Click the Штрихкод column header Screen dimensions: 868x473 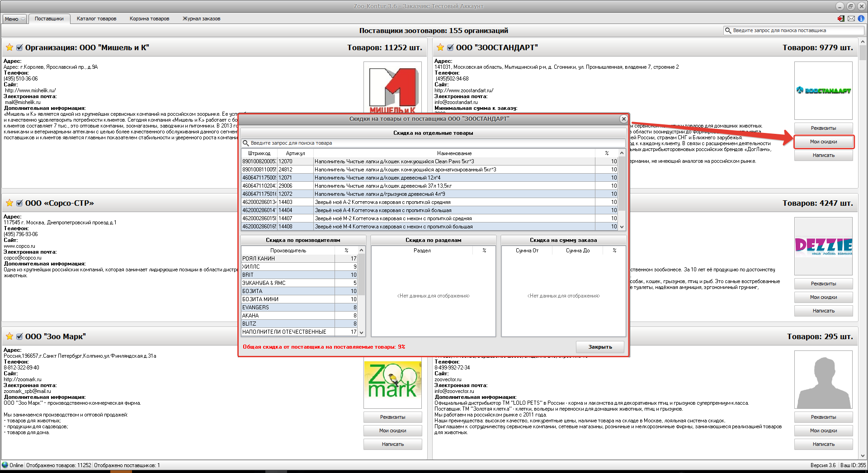259,153
